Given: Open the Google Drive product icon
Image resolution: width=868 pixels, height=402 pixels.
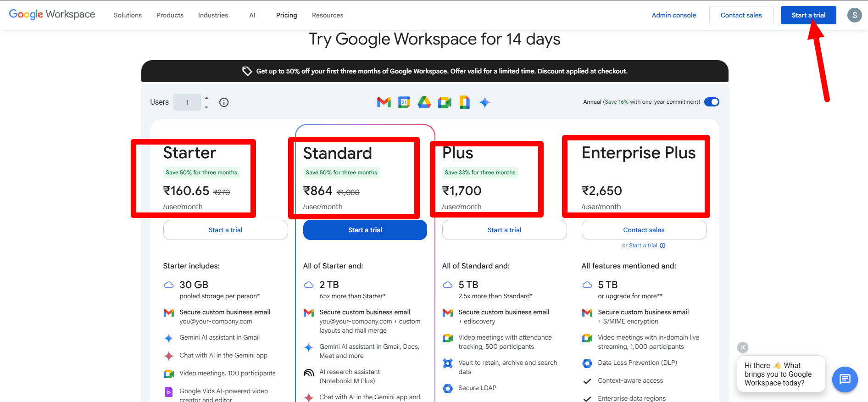Looking at the screenshot, I should pos(424,102).
